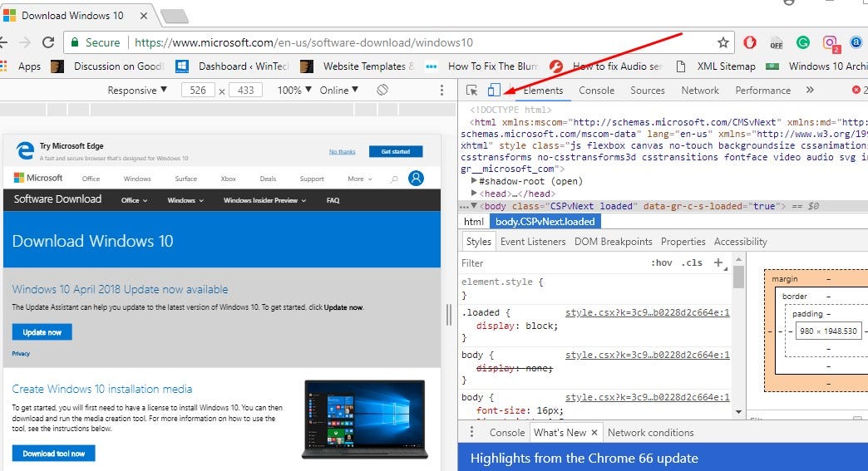Click the html breadcrumb item
This screenshot has height=471, width=868.
tap(474, 222)
